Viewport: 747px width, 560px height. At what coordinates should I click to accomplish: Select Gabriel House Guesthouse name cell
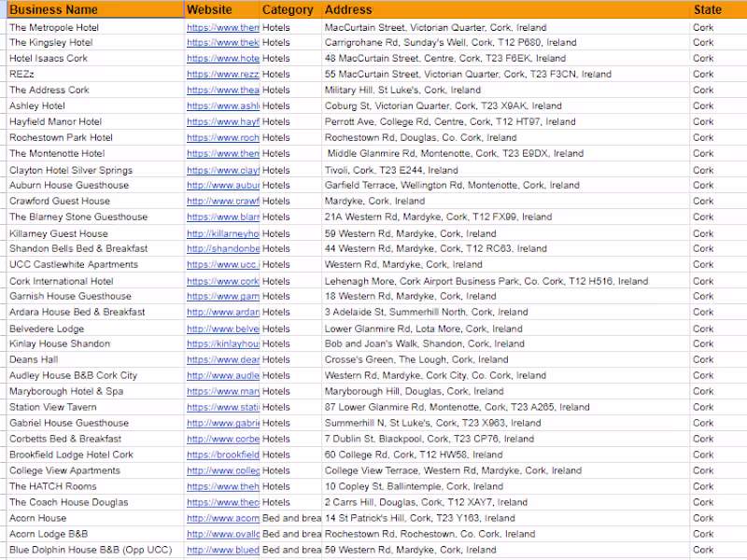95,423
